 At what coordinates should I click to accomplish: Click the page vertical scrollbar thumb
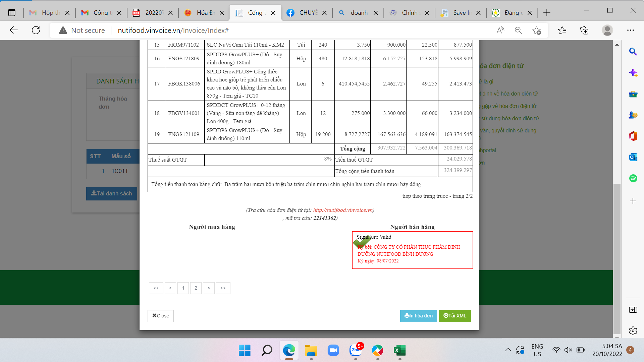coord(616,258)
